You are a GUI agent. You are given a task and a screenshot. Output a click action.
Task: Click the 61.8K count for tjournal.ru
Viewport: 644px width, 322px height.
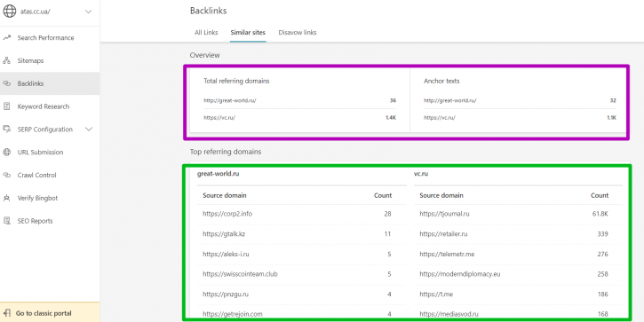[x=600, y=214]
